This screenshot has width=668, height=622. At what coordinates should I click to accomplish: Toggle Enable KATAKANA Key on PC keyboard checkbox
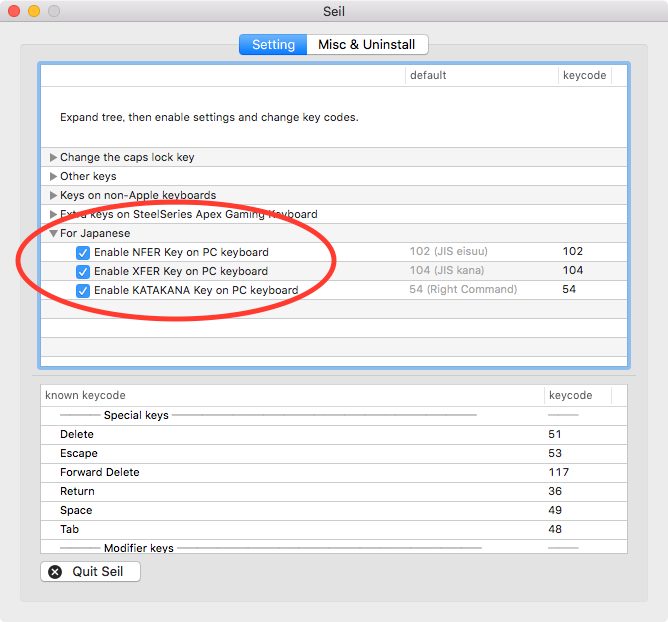point(83,291)
